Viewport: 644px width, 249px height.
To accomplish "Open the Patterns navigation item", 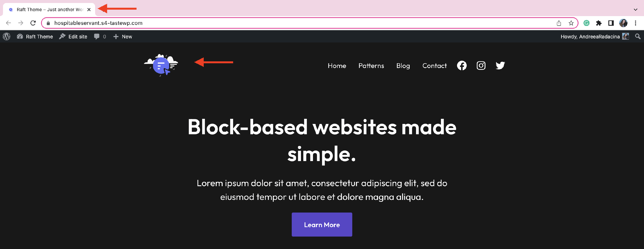I will point(371,66).
